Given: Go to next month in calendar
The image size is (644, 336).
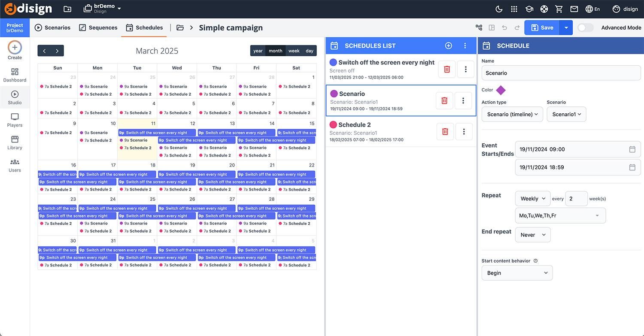Looking at the screenshot, I should [57, 51].
